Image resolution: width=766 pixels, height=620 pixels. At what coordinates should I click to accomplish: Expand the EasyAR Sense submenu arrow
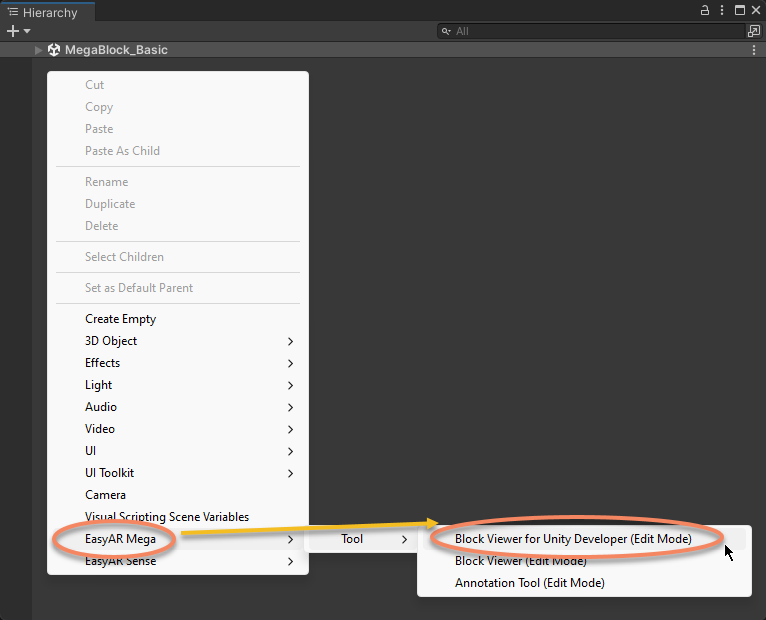pyautogui.click(x=290, y=561)
